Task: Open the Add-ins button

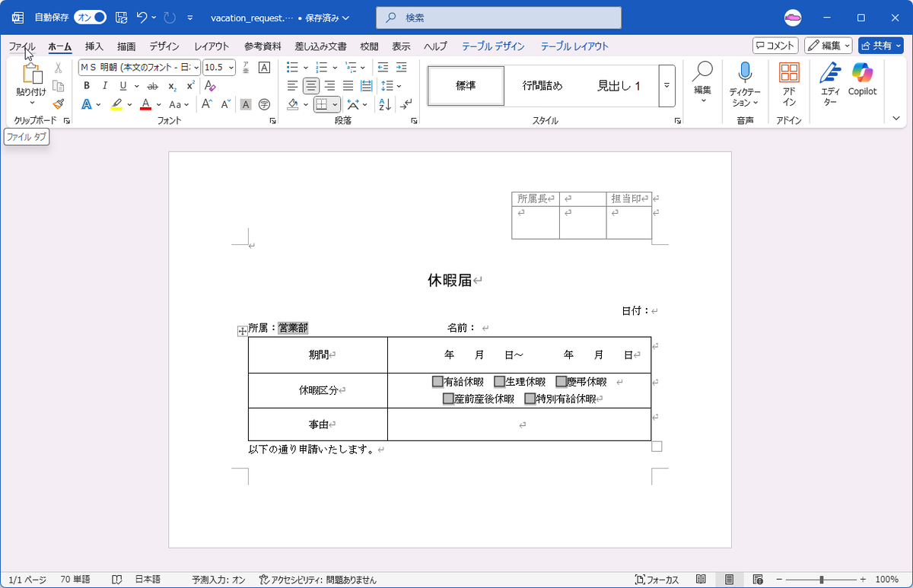Action: click(x=789, y=84)
